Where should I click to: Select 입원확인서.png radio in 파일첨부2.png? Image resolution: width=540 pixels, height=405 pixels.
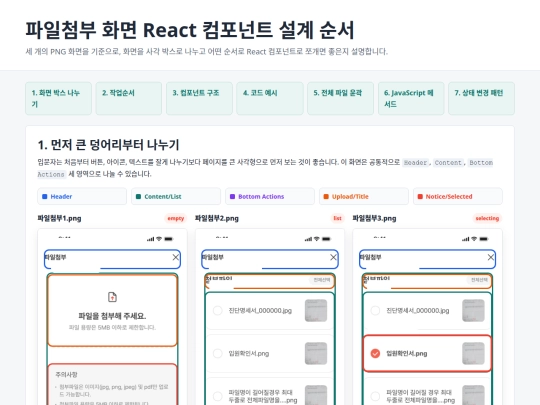point(218,353)
